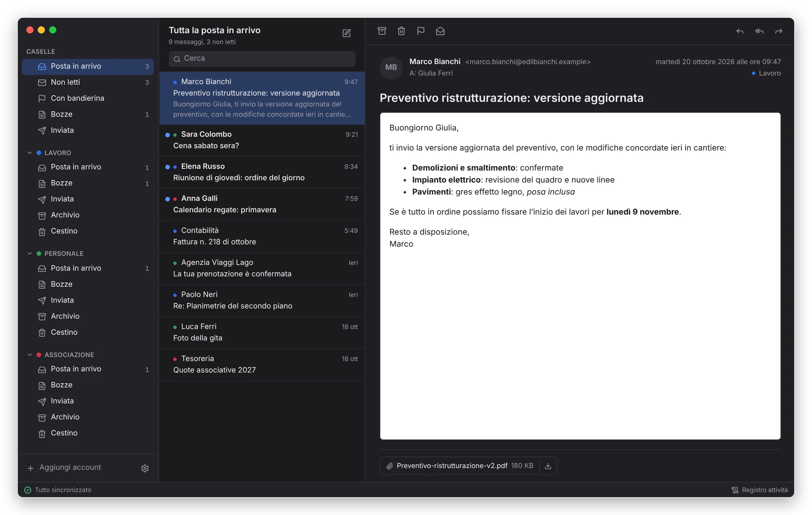Viewport: 812px width, 515px height.
Task: Open Bozze under CASELLE
Action: pyautogui.click(x=88, y=115)
